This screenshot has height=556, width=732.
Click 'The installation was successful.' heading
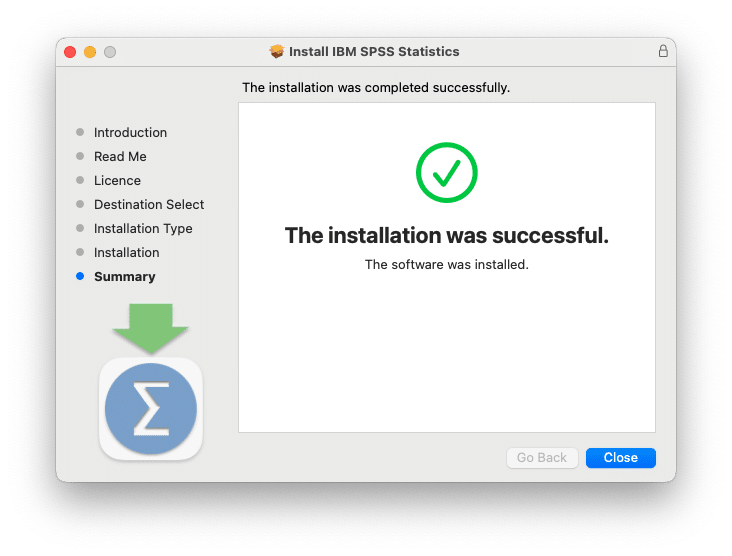[447, 235]
